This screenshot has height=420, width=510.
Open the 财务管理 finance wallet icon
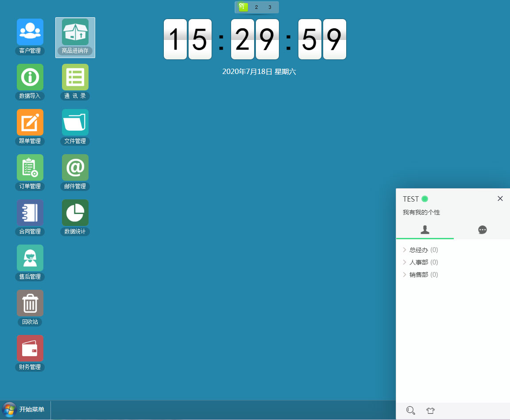[30, 348]
